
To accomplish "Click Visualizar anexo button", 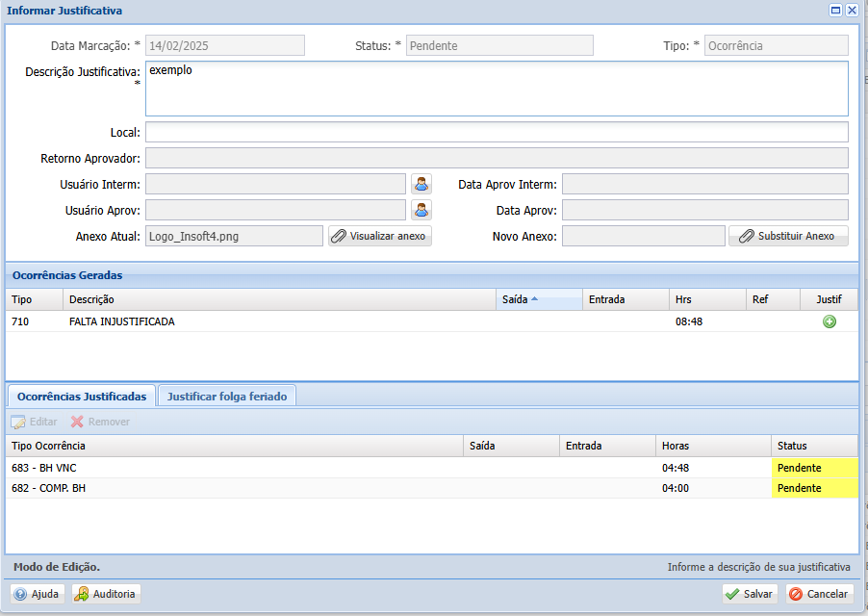I will (380, 237).
